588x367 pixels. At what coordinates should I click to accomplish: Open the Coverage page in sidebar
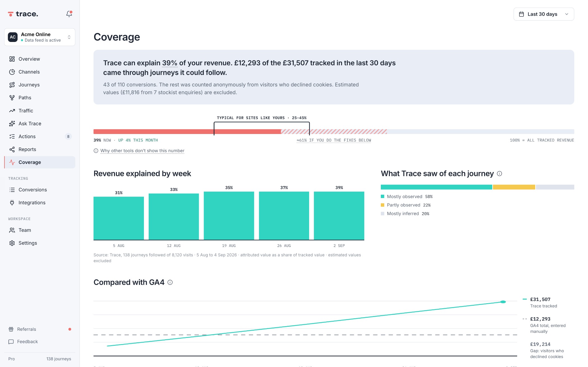tap(40, 162)
